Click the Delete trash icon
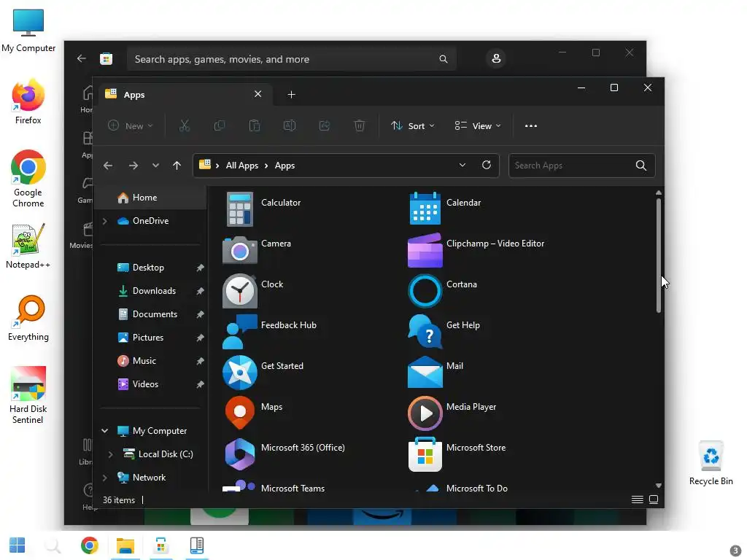The height and width of the screenshot is (560, 747). (360, 125)
